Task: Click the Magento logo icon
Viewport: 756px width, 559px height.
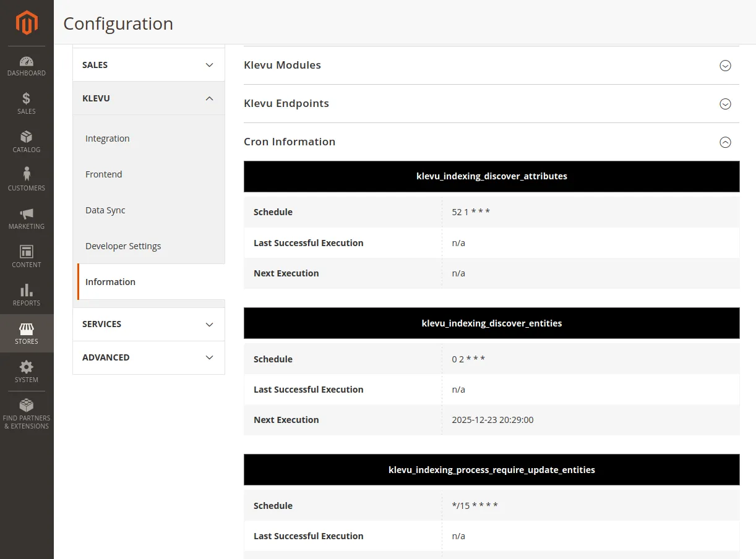Action: pos(27,23)
